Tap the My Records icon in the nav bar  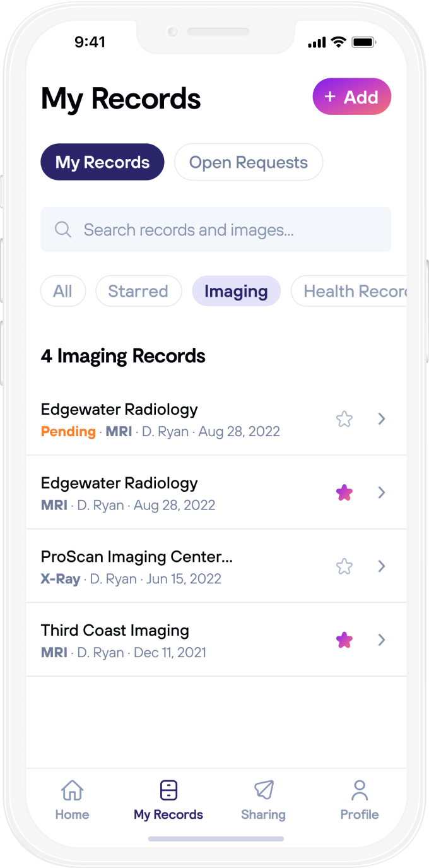(168, 789)
